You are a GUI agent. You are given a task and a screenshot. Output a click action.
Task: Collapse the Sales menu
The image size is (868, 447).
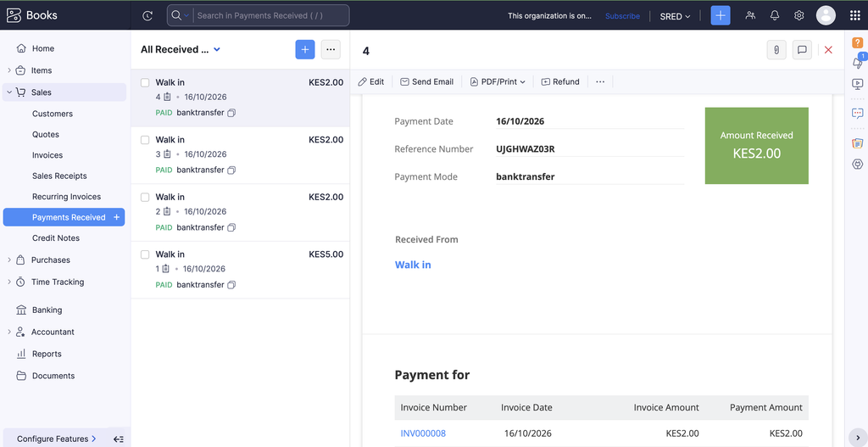(8, 92)
